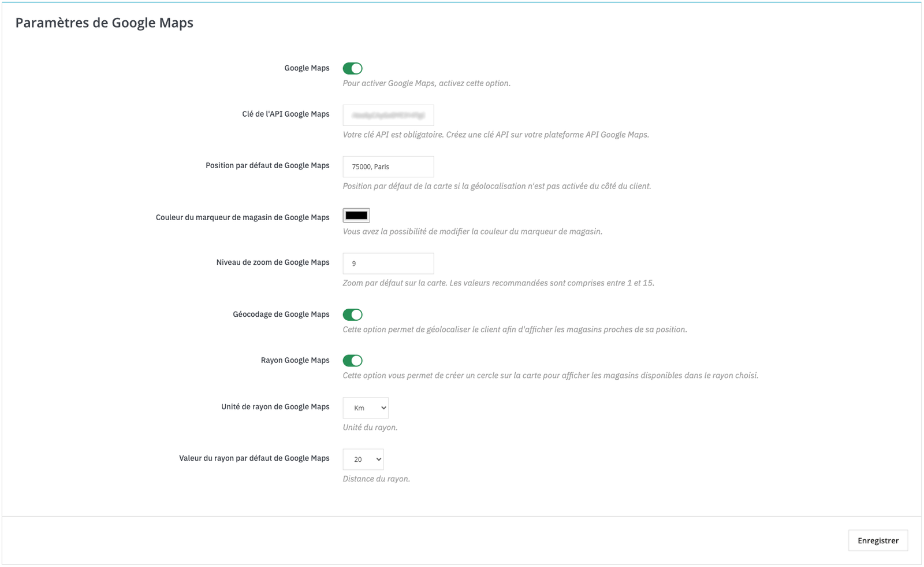Click the 'Niveau de zoom de Google Maps' label
The width and height of the screenshot is (924, 567).
(273, 262)
